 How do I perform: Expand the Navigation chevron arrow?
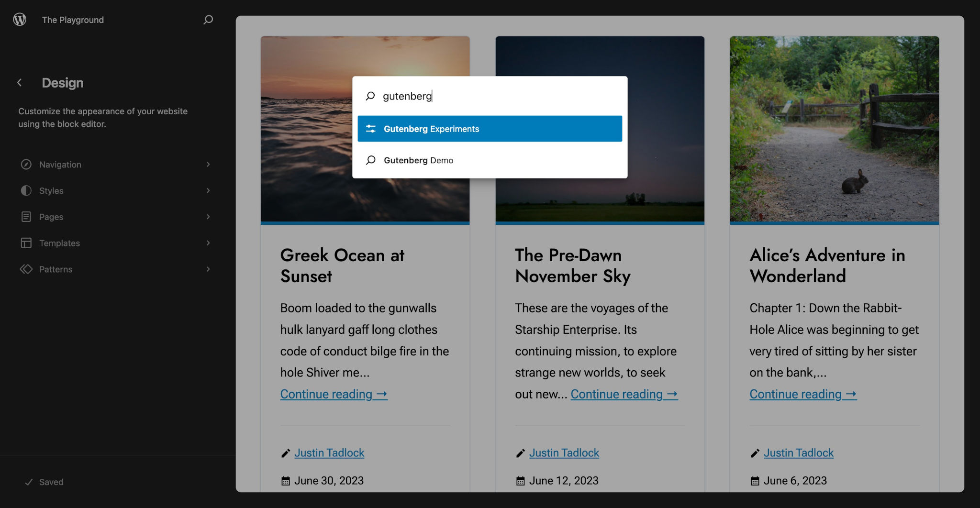pyautogui.click(x=208, y=165)
